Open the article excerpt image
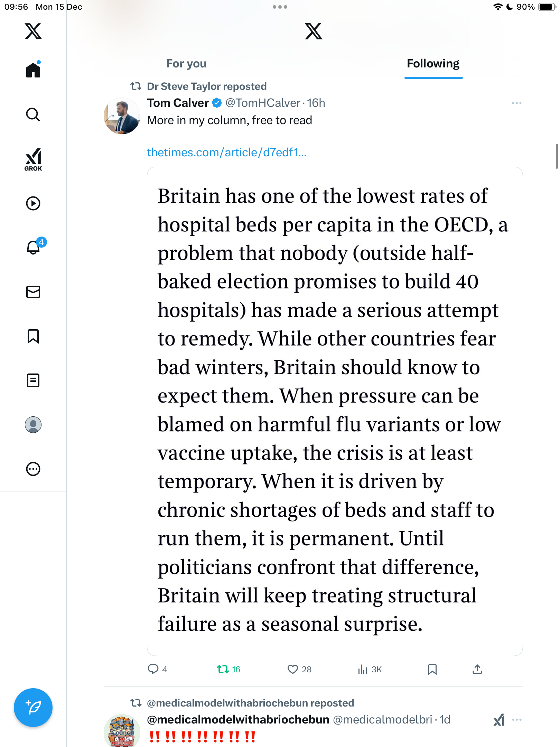The image size is (560, 747). 335,411
